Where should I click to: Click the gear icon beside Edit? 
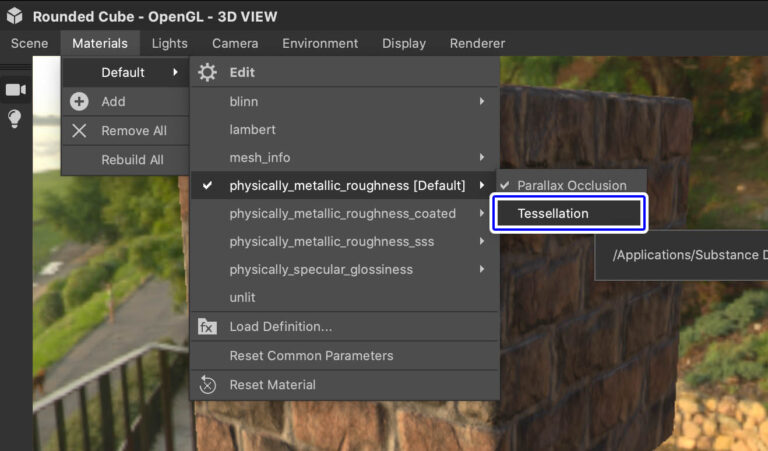(x=207, y=73)
